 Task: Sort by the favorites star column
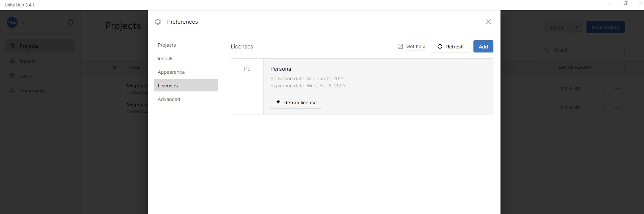[x=115, y=67]
